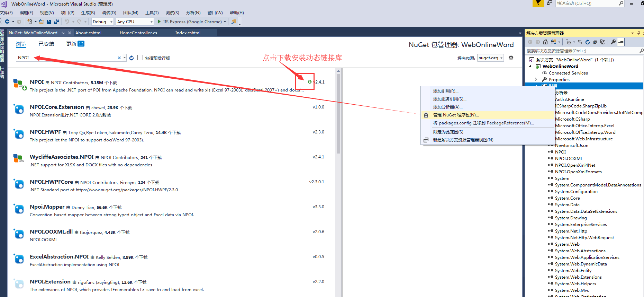
Task: Open the nuget.org package source dropdown
Action: [490, 58]
